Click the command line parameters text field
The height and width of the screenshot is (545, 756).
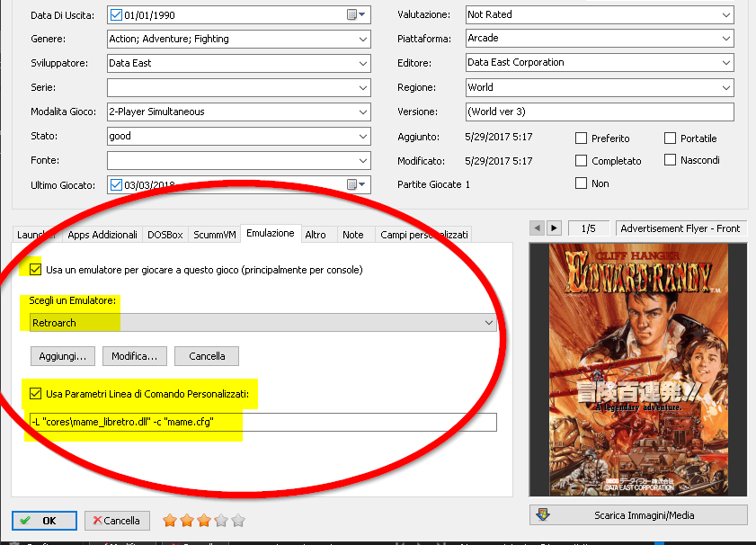point(262,423)
